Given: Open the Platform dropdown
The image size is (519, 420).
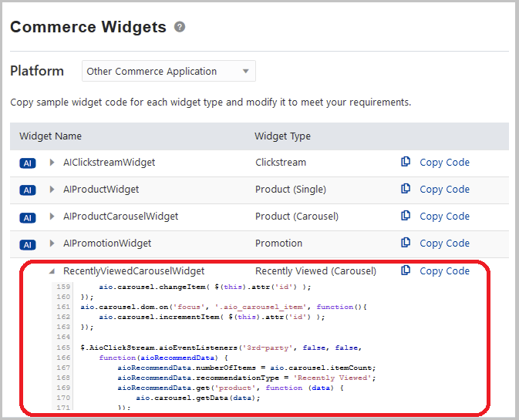Looking at the screenshot, I should coord(169,72).
